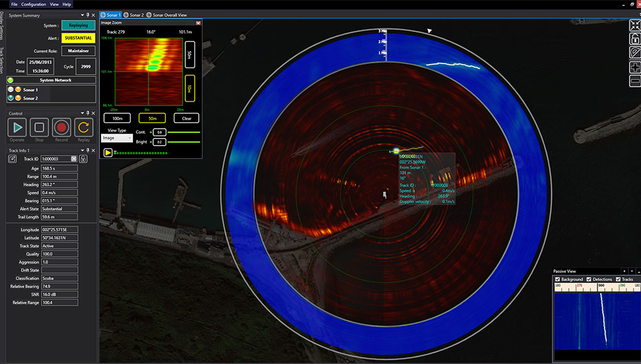Toggle the map lock padlock icon

635,39
